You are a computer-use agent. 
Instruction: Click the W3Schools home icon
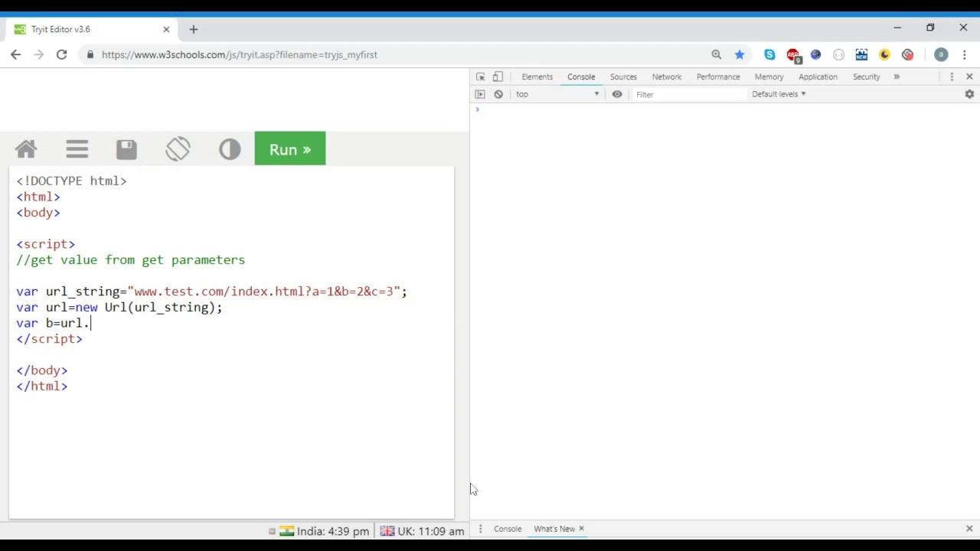26,149
